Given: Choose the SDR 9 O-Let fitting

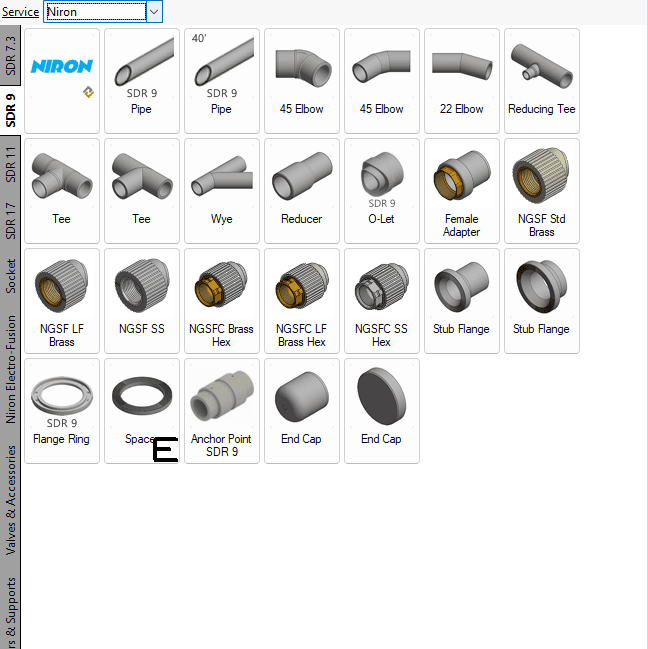Looking at the screenshot, I should 382,190.
